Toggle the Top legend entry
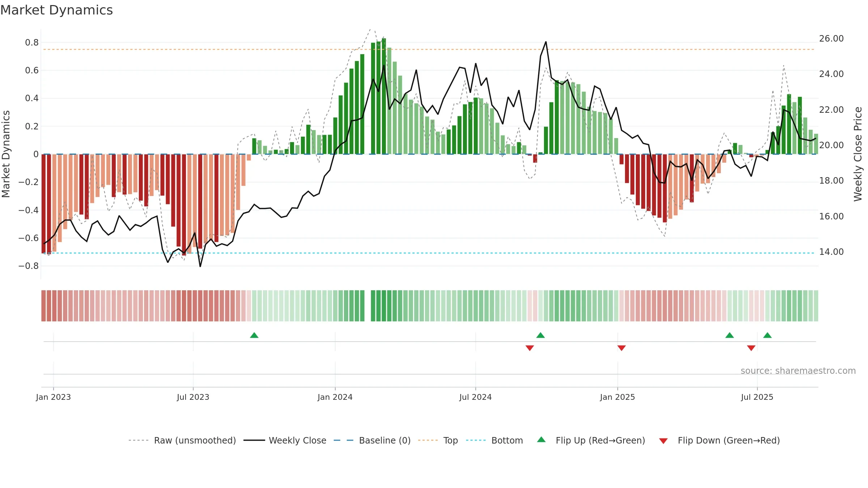This screenshot has height=488, width=868. 438,440
